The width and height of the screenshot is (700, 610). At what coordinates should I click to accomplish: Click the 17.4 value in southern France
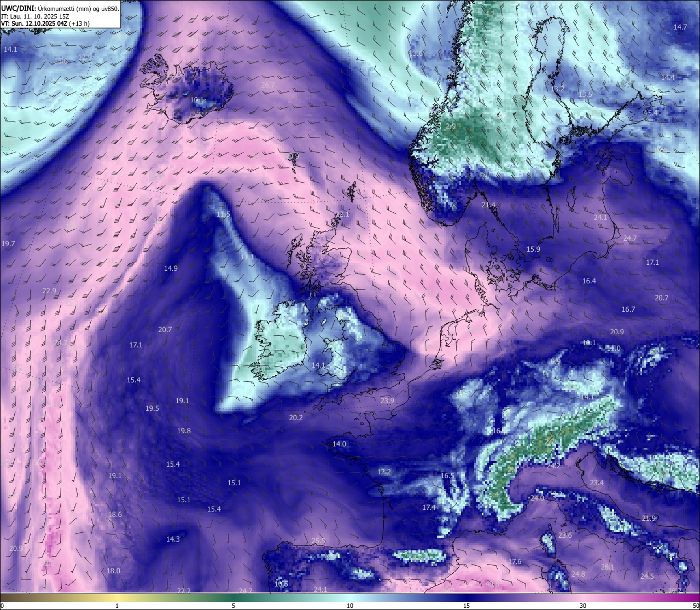pos(429,507)
